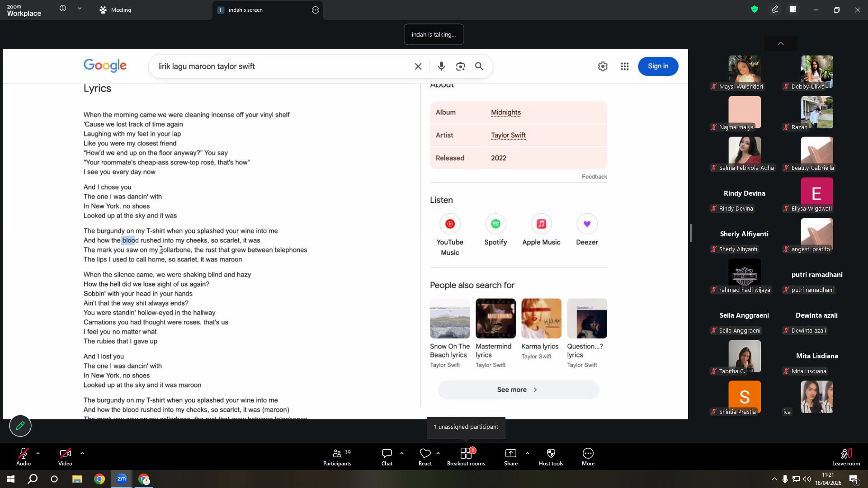The width and height of the screenshot is (868, 488).
Task: Expand reactions options arrow
Action: point(438,453)
